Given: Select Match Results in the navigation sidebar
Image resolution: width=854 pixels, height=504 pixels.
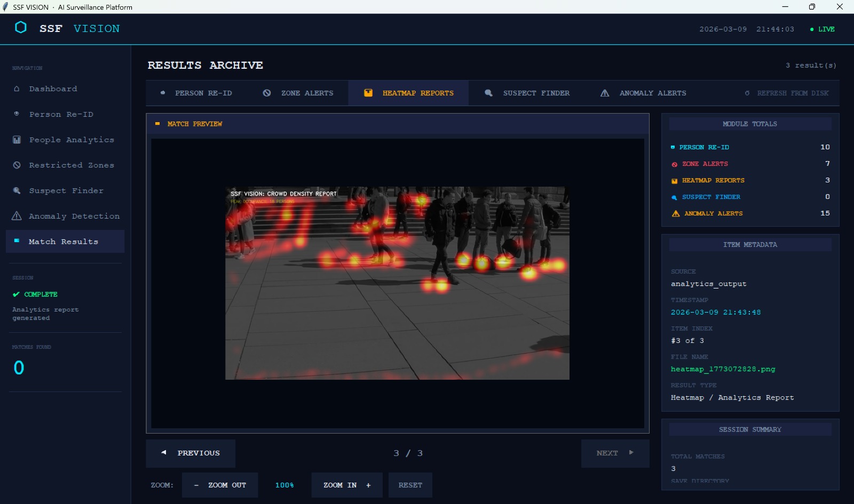Looking at the screenshot, I should pyautogui.click(x=64, y=242).
